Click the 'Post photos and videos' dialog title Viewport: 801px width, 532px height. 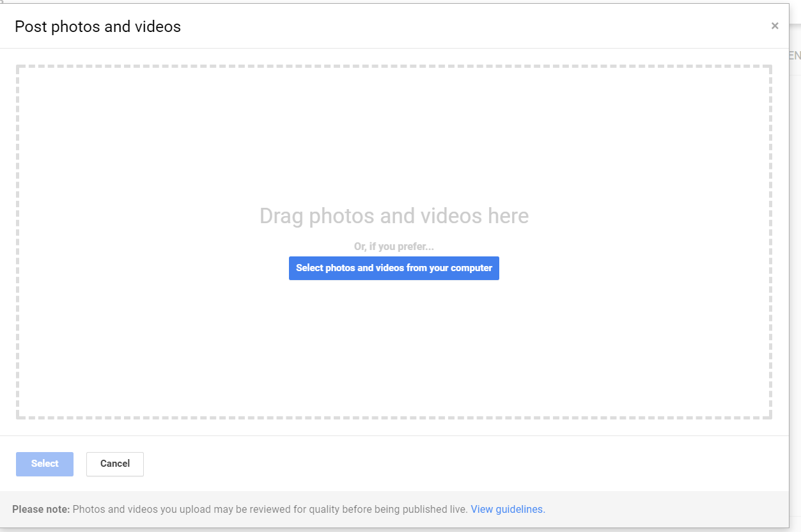pos(98,27)
